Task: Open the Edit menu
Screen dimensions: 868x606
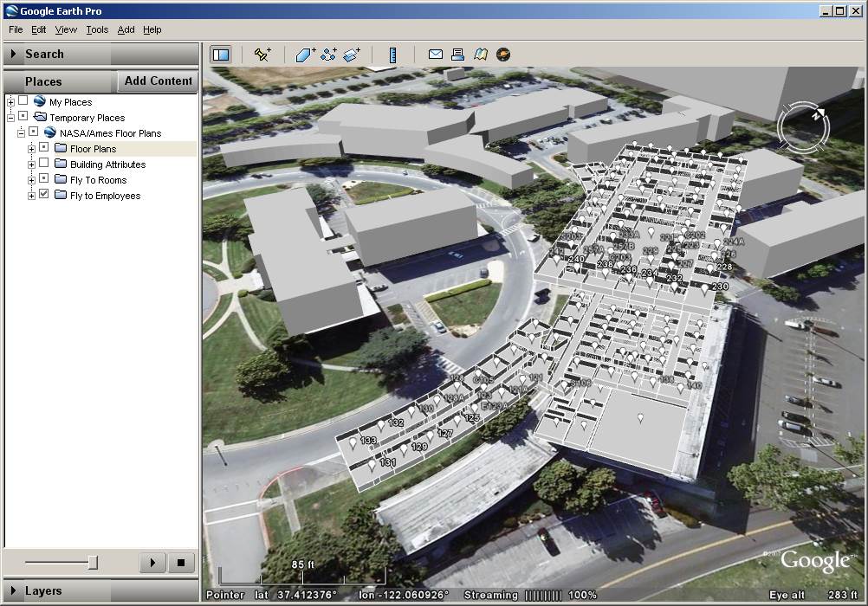Action: pyautogui.click(x=39, y=30)
